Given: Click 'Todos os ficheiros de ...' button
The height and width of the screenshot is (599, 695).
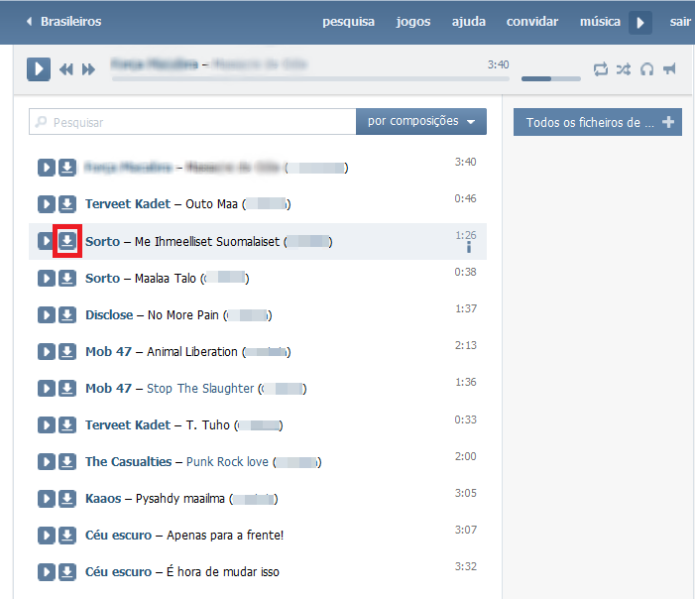Looking at the screenshot, I should coord(597,122).
